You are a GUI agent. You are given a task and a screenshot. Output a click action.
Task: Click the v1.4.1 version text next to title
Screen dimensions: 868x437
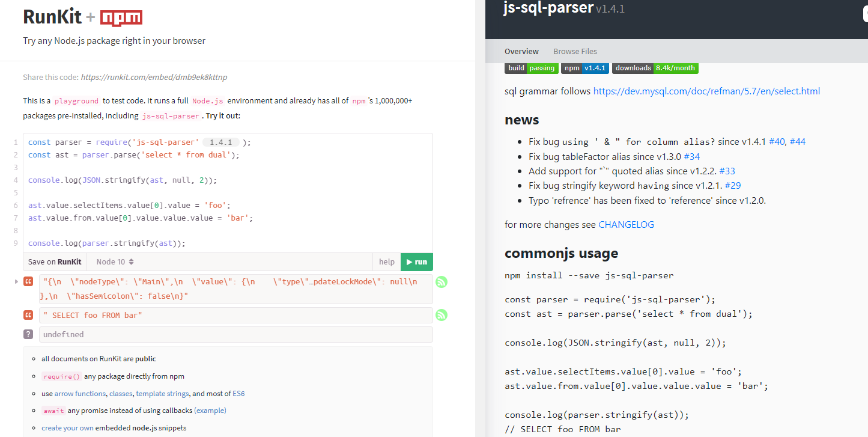pyautogui.click(x=610, y=10)
